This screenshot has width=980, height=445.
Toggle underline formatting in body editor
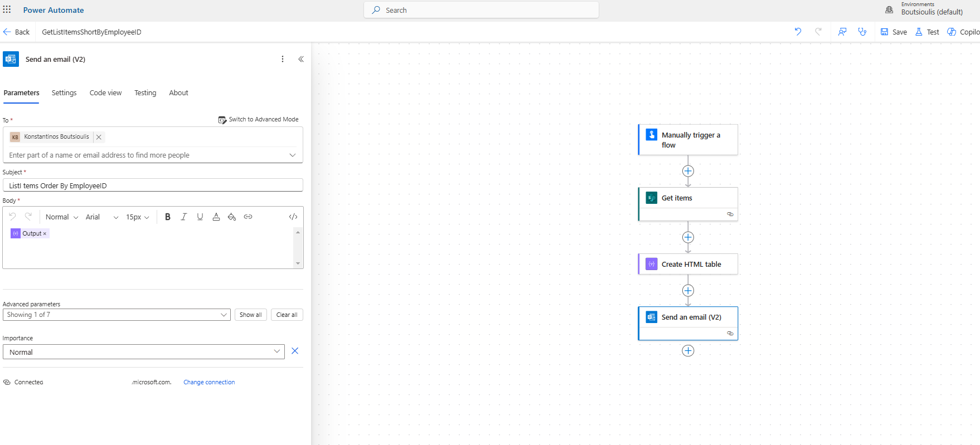coord(200,217)
